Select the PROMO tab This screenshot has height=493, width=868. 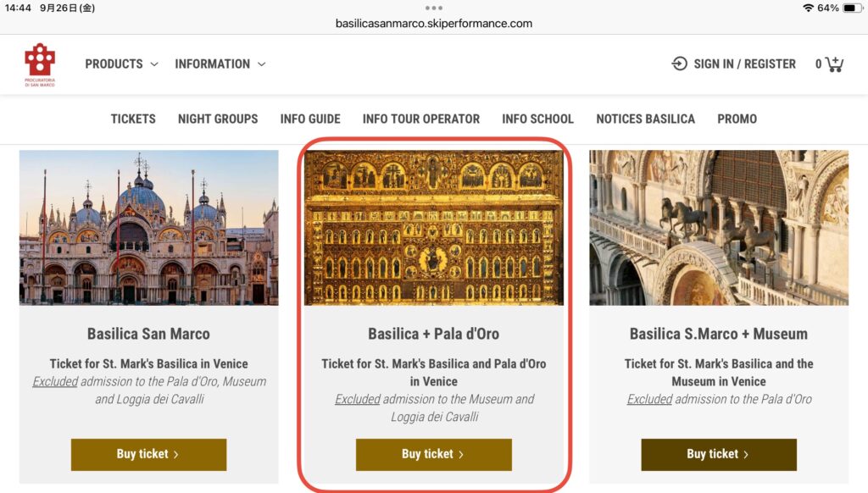tap(737, 119)
